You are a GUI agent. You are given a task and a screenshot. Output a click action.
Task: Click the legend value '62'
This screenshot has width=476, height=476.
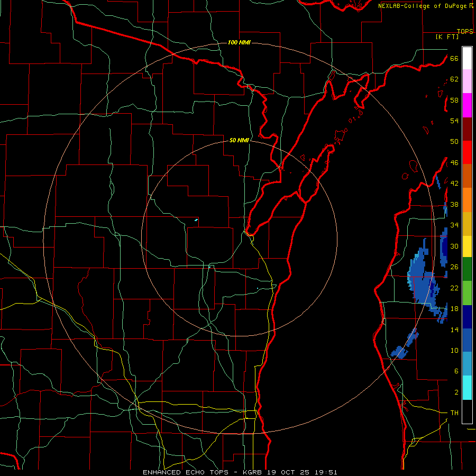[x=454, y=79]
